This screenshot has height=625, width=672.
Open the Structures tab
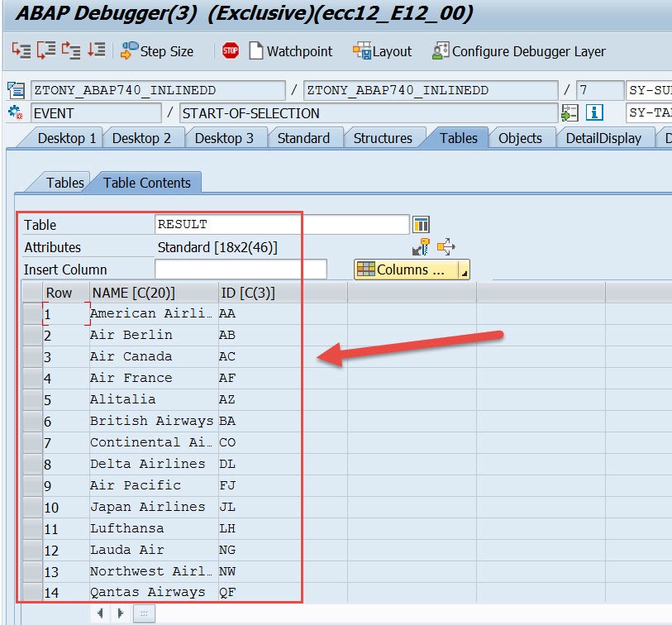tap(383, 138)
